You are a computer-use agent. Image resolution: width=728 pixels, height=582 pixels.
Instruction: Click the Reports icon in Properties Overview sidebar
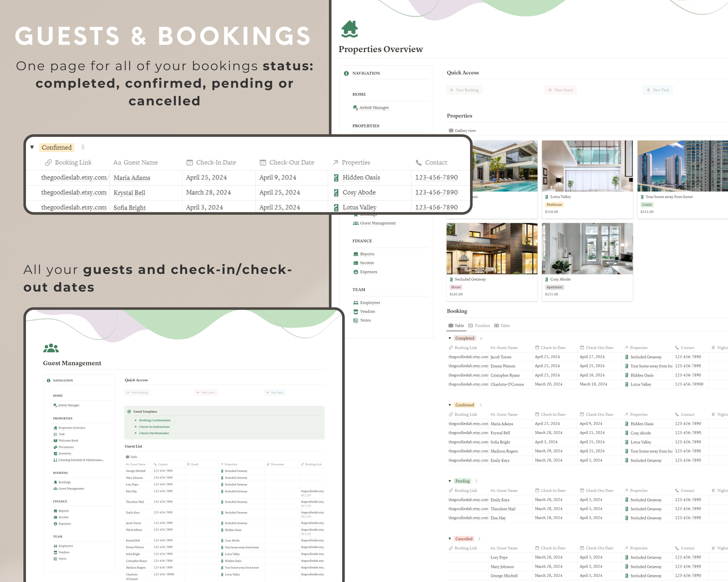[x=356, y=254]
